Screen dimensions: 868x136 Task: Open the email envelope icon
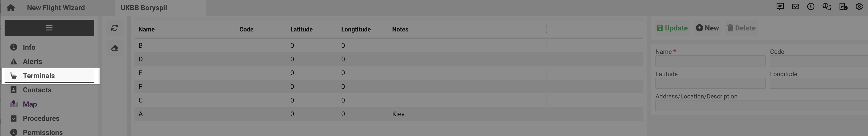pos(795,7)
